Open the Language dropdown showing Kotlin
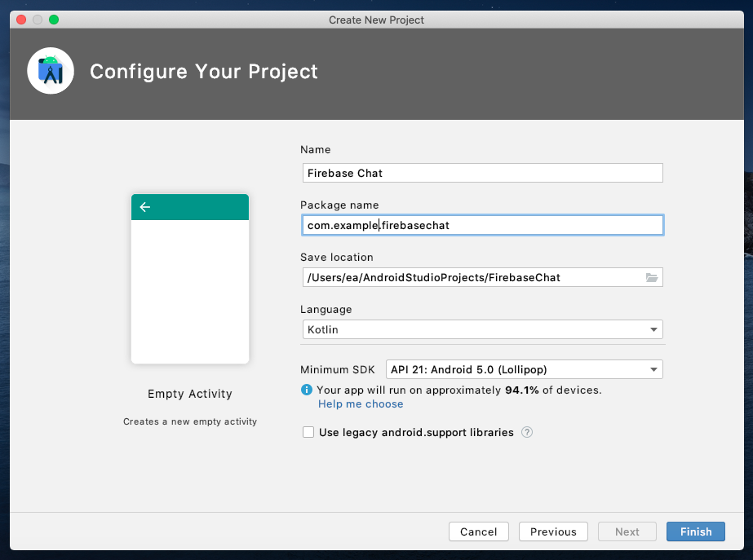Viewport: 753px width, 560px height. point(483,329)
